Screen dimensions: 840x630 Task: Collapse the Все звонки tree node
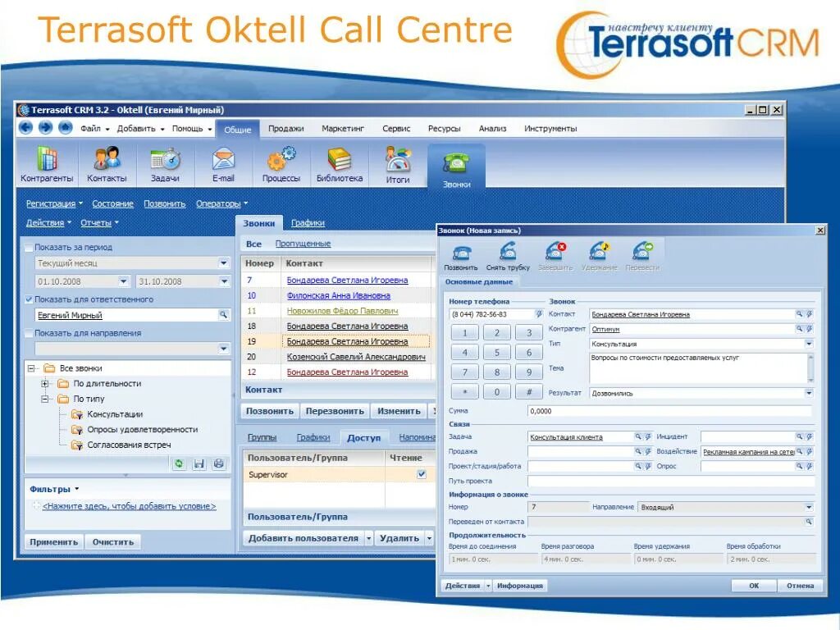[x=31, y=368]
